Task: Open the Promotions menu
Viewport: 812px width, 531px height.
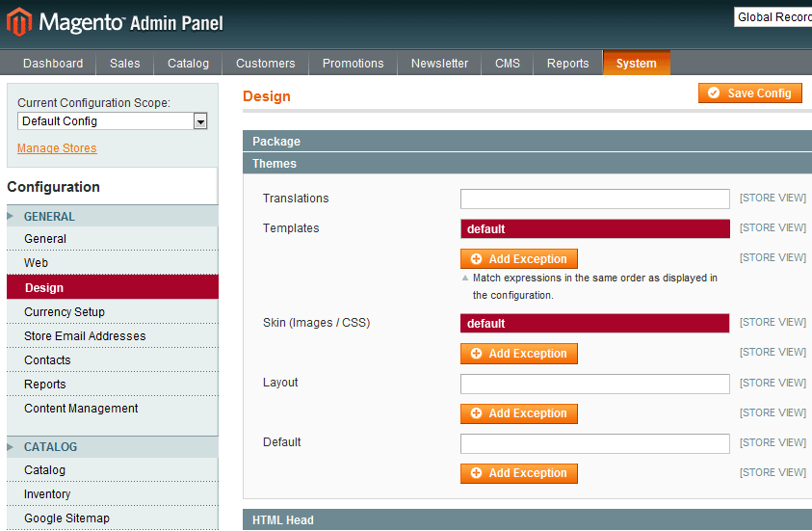Action: click(x=353, y=64)
